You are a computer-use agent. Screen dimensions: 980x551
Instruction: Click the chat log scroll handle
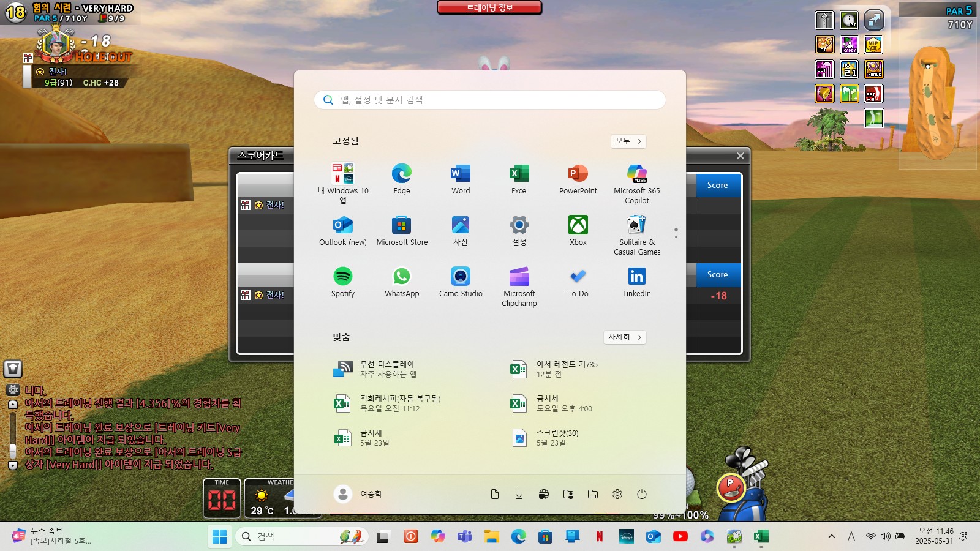pos(13,451)
